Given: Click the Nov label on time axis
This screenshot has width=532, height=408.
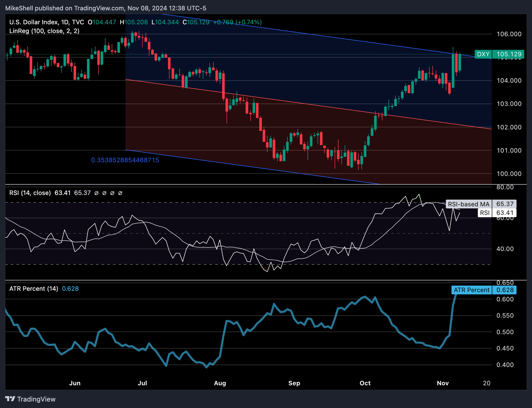Looking at the screenshot, I should point(443,383).
